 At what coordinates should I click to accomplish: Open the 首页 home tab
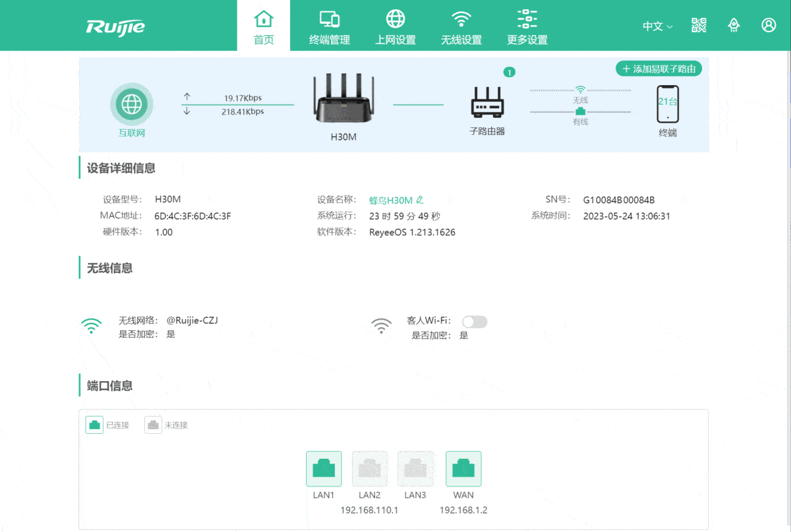coord(264,26)
